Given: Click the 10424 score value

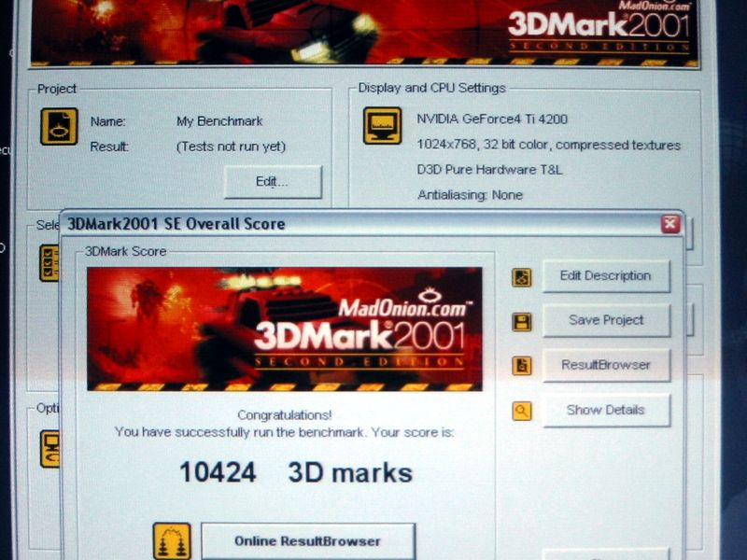Looking at the screenshot, I should (x=218, y=472).
